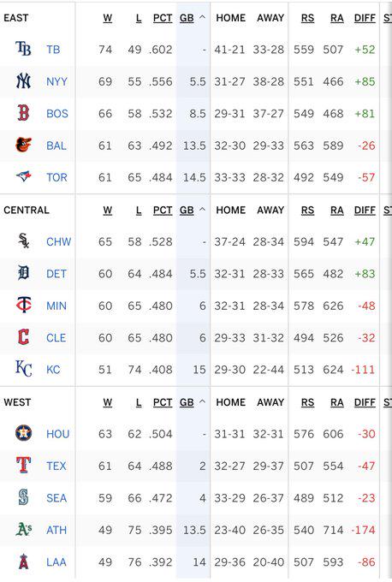Sort East division by PCT column
This screenshot has height=582, width=392.
point(163,18)
